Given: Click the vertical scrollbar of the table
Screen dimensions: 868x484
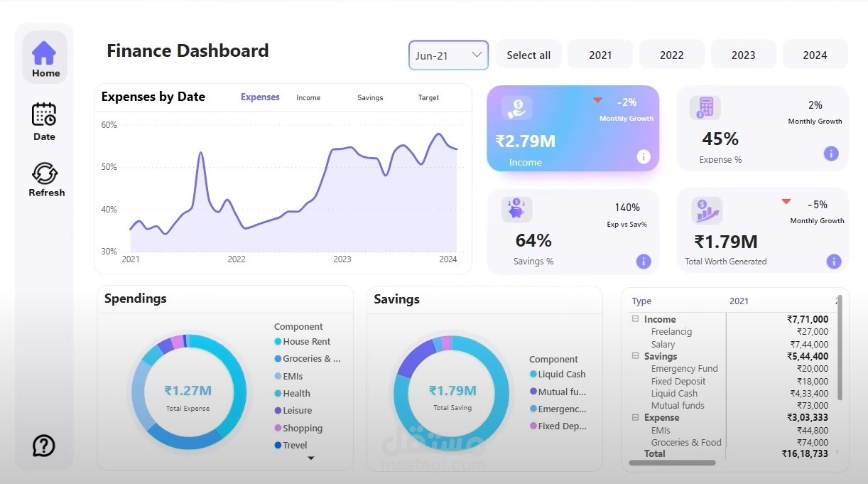Looking at the screenshot, I should (840, 348).
